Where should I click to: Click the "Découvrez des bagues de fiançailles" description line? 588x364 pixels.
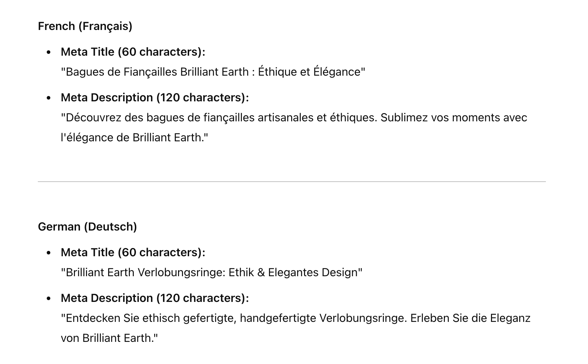[x=294, y=117]
